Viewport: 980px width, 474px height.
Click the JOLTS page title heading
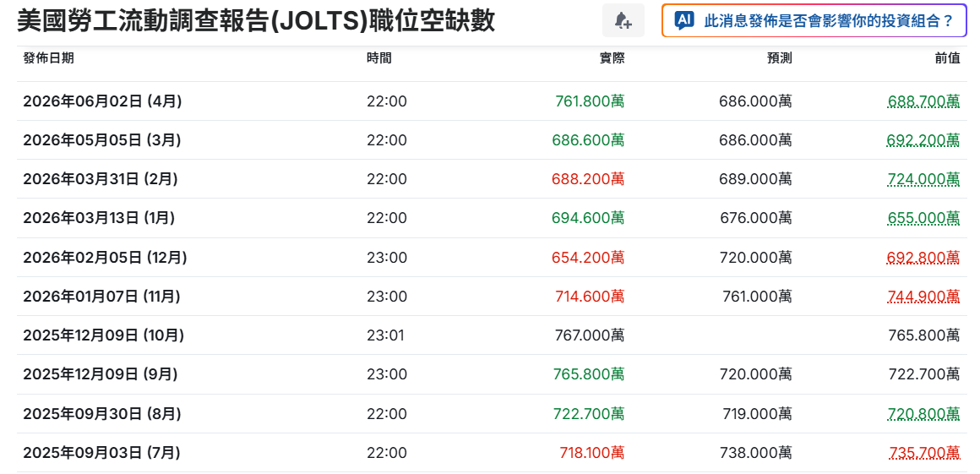click(256, 21)
